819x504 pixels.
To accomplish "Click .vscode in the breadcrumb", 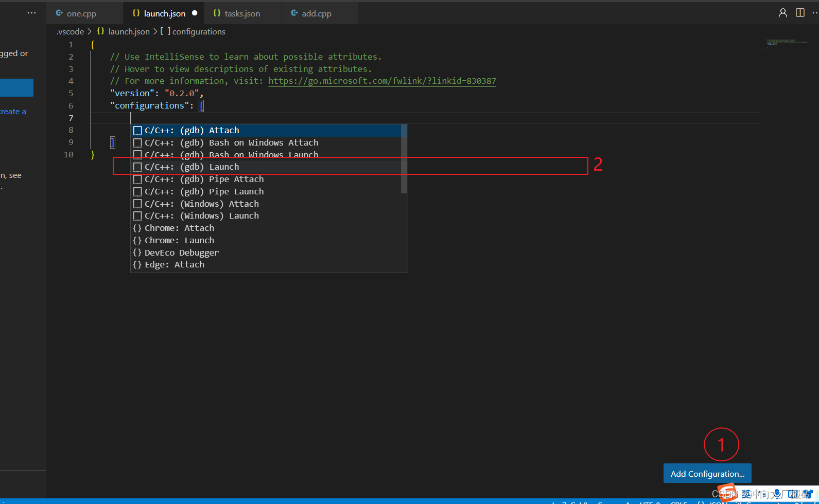I will (70, 32).
